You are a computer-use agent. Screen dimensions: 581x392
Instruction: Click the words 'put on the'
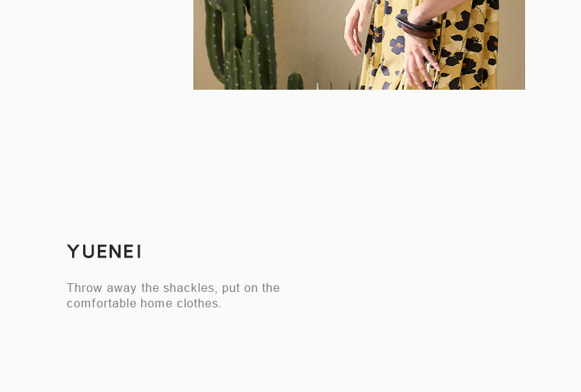click(251, 288)
